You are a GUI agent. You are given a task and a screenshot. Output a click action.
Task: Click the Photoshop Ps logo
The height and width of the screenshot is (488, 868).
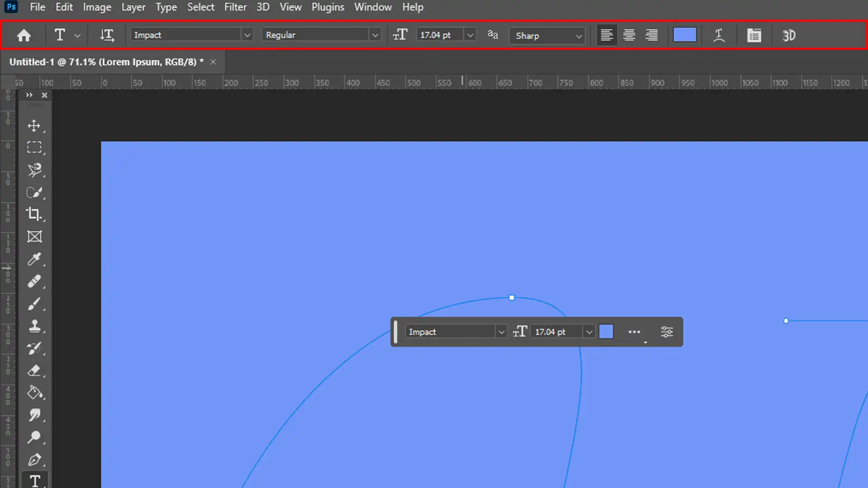pos(11,7)
